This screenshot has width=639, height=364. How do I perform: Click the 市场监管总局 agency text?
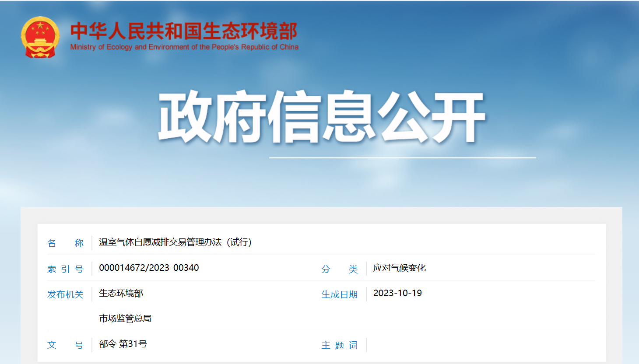125,318
